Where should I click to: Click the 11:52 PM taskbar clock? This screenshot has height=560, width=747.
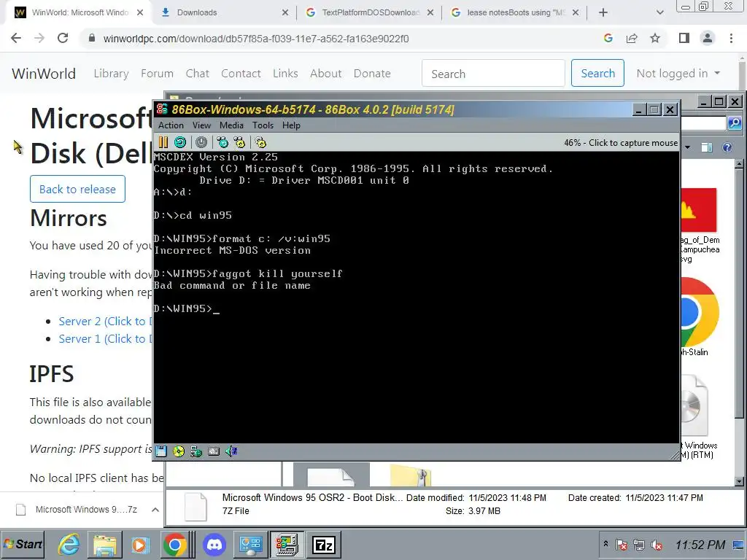click(x=700, y=545)
